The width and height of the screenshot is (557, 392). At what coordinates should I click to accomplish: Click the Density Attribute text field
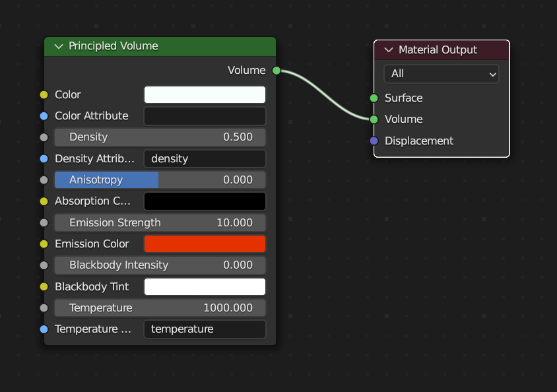coord(205,159)
